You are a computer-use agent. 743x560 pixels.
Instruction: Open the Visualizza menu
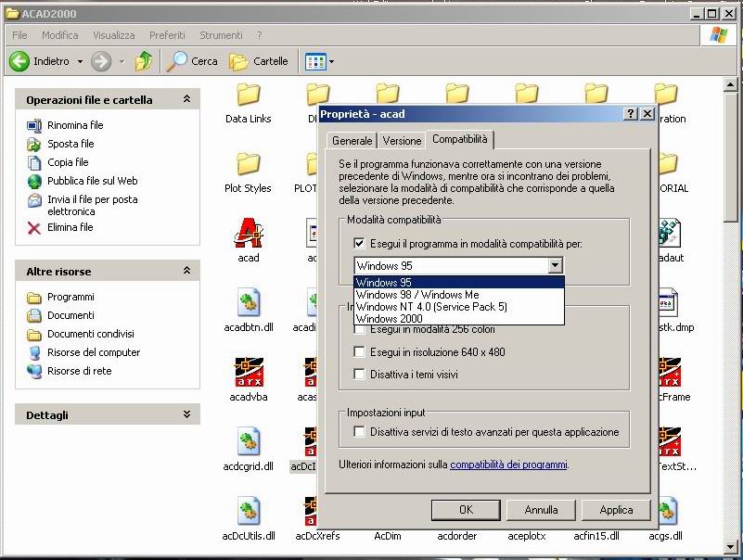pyautogui.click(x=114, y=35)
